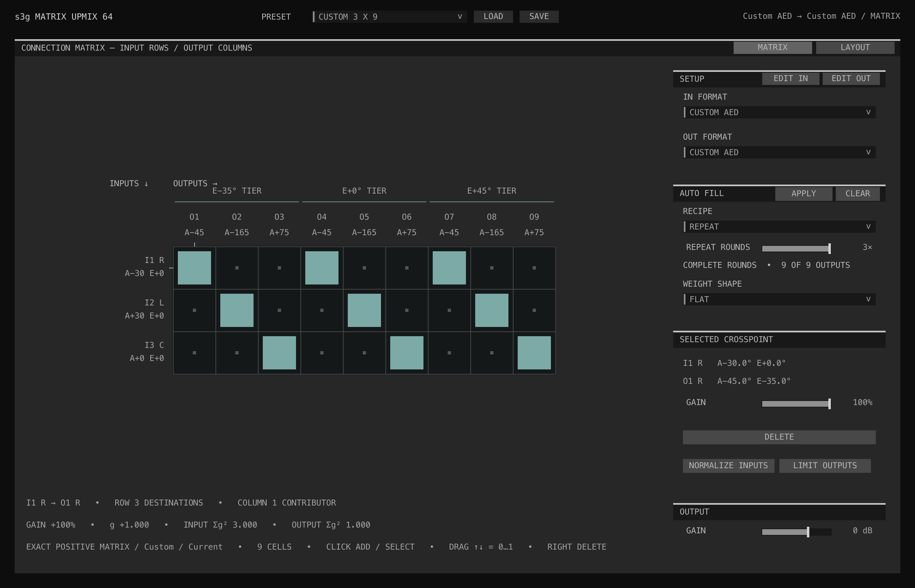Open the OUT FORMAT Custom AED dropdown
Viewport: 915px width, 588px height.
click(779, 152)
